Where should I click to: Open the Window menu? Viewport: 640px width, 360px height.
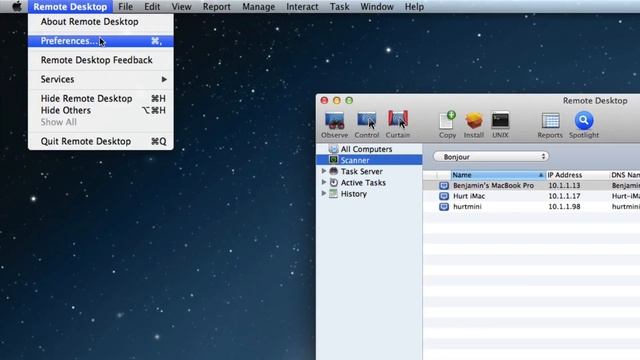[377, 7]
